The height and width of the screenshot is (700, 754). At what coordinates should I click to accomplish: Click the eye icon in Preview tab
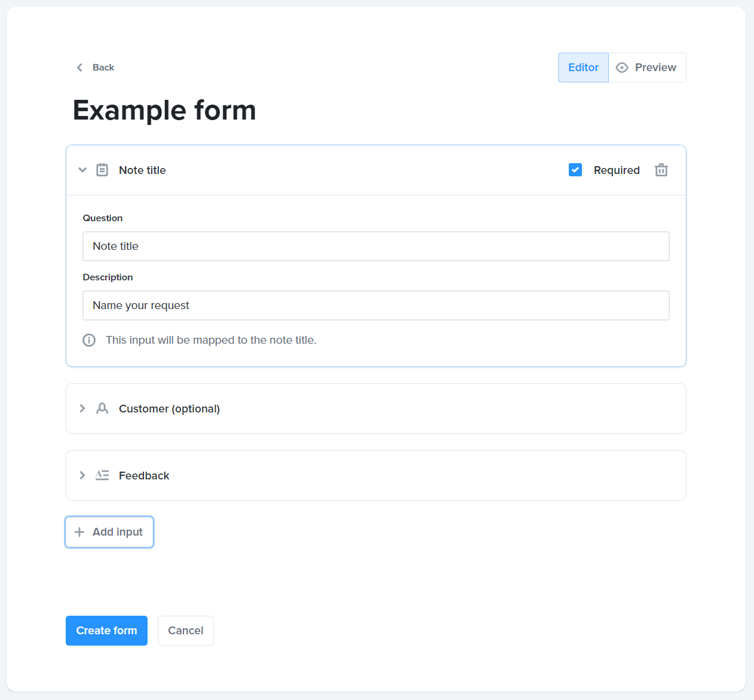(622, 68)
